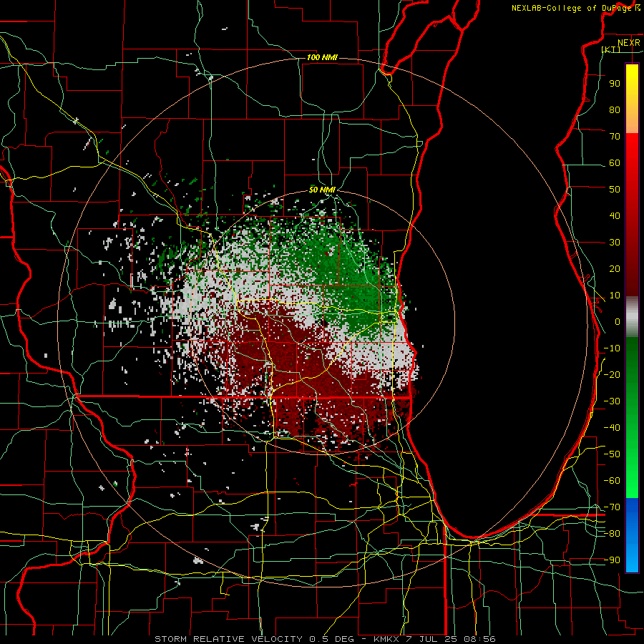Select the red segment of velocity color bar
The width and height of the screenshot is (644, 644).
tap(632, 213)
